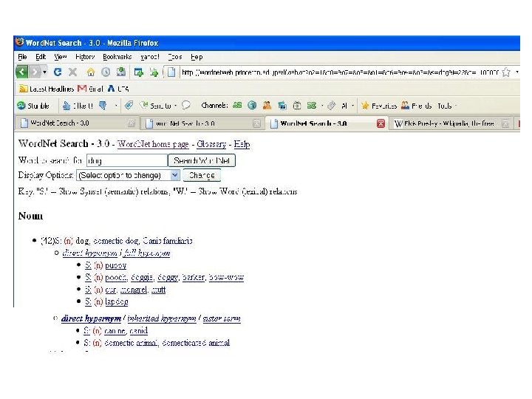Close the active WordNet Search tab
The height and width of the screenshot is (399, 532).
point(381,123)
